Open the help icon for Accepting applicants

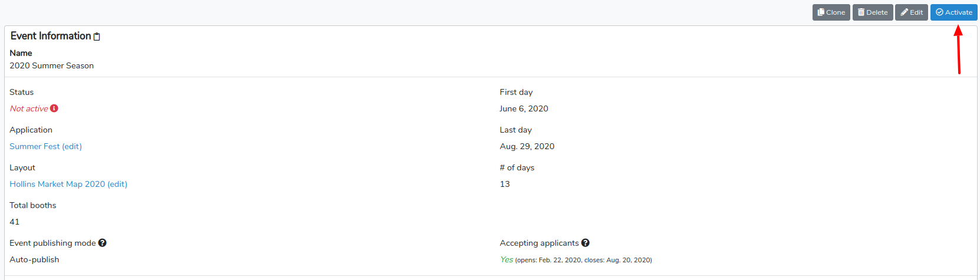pyautogui.click(x=586, y=243)
